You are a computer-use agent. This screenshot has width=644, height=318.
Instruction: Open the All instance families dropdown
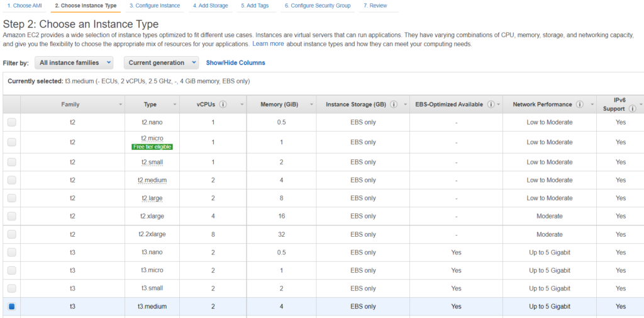click(74, 62)
